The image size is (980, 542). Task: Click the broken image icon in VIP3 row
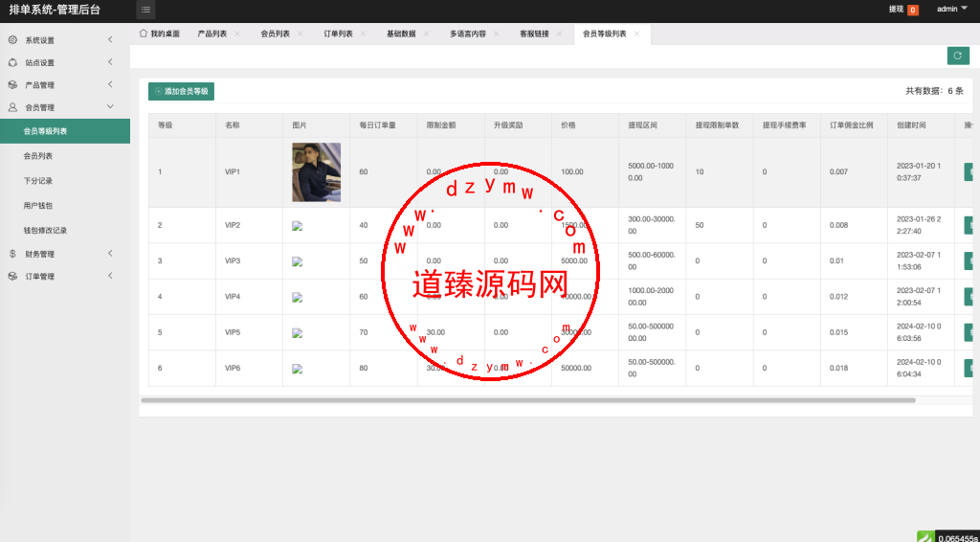point(298,261)
